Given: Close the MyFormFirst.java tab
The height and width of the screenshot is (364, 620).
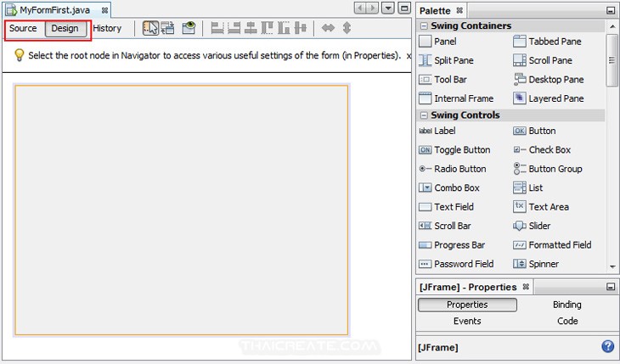Looking at the screenshot, I should coord(104,10).
